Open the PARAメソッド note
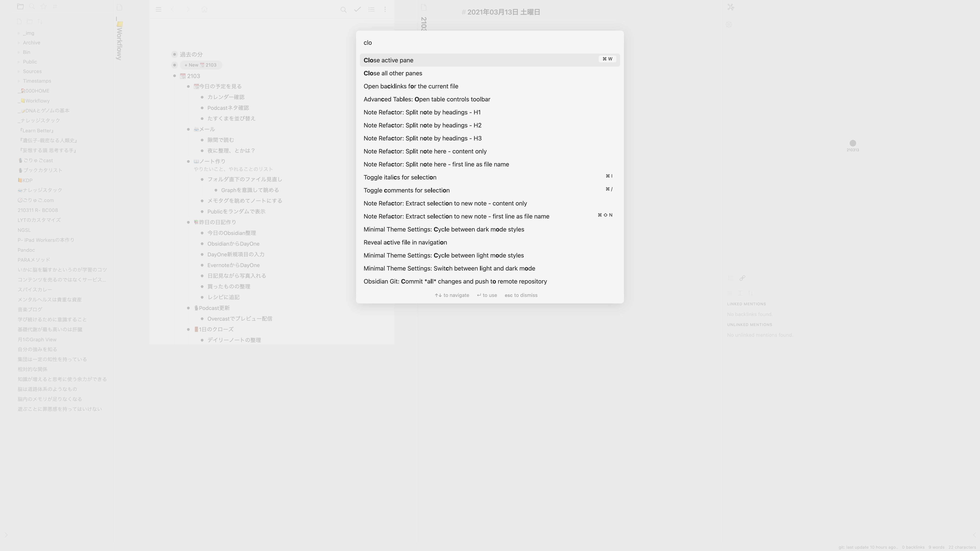 point(34,260)
